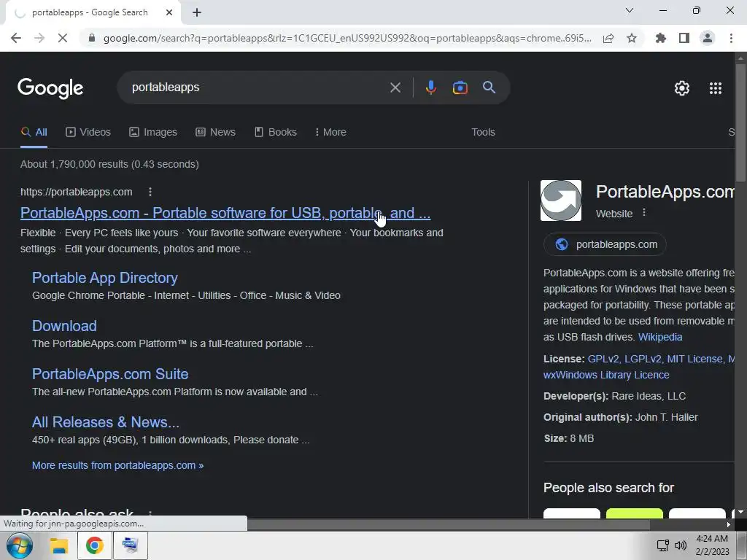747x560 pixels.
Task: Click the PortableApps.com logo thumbnail
Action: coord(561,201)
